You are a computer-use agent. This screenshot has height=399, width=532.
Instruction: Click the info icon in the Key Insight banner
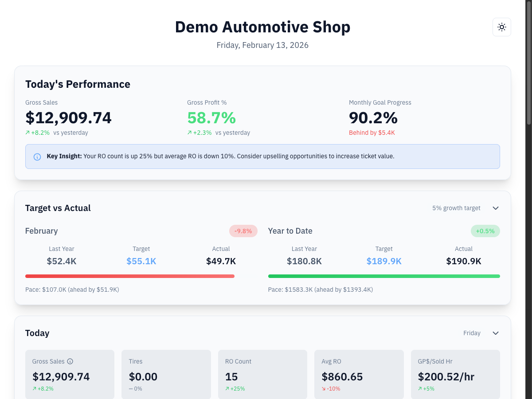click(37, 156)
